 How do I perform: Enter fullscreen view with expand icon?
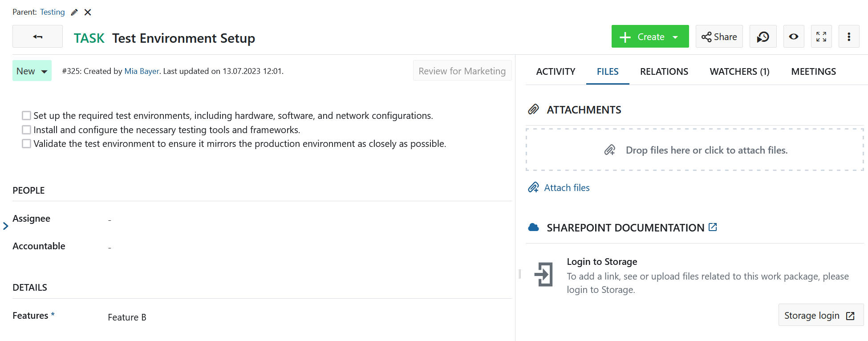(x=821, y=37)
